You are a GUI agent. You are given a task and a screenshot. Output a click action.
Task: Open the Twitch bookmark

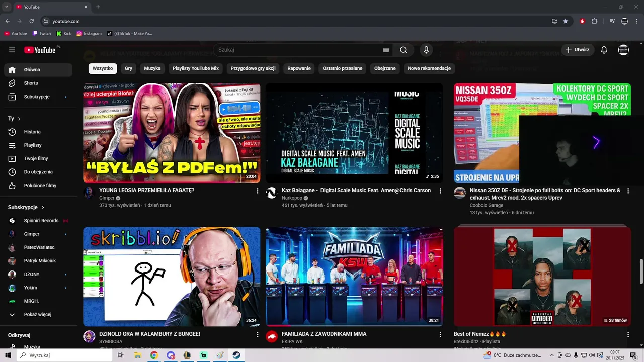tap(42, 34)
